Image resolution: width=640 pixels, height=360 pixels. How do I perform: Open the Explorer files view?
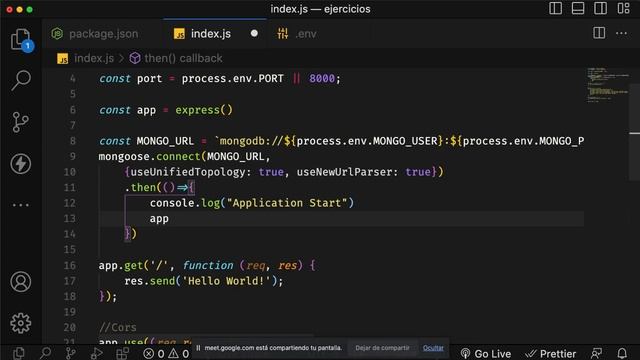(x=20, y=40)
